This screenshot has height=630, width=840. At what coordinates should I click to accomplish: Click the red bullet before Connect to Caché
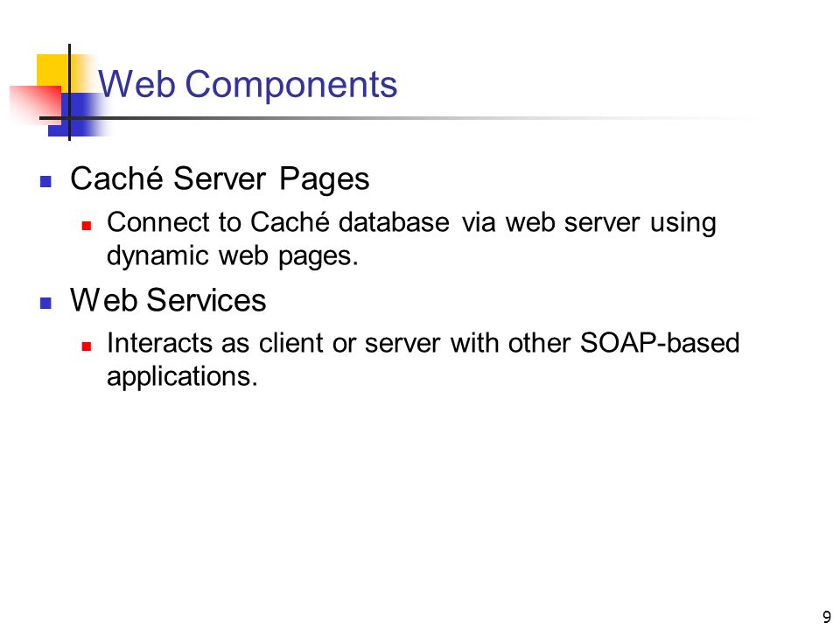coord(87,226)
